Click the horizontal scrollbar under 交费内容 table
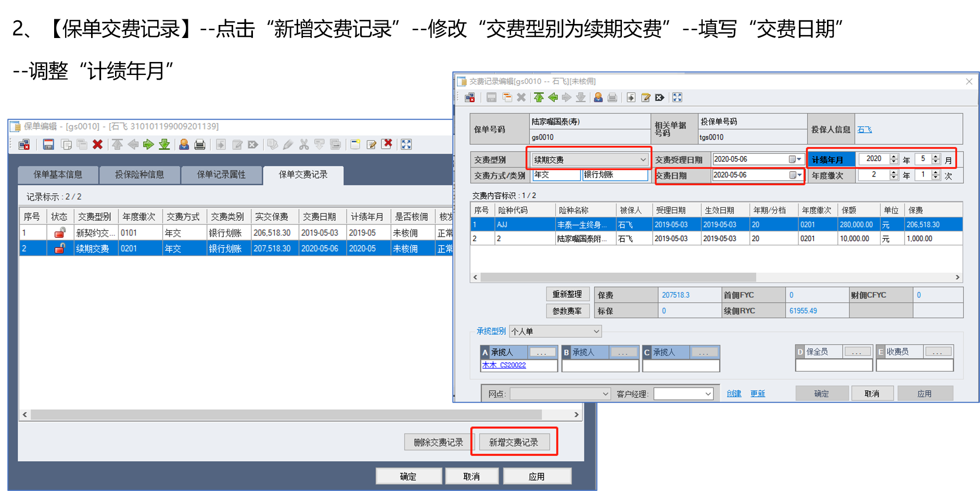980x491 pixels. (x=617, y=278)
